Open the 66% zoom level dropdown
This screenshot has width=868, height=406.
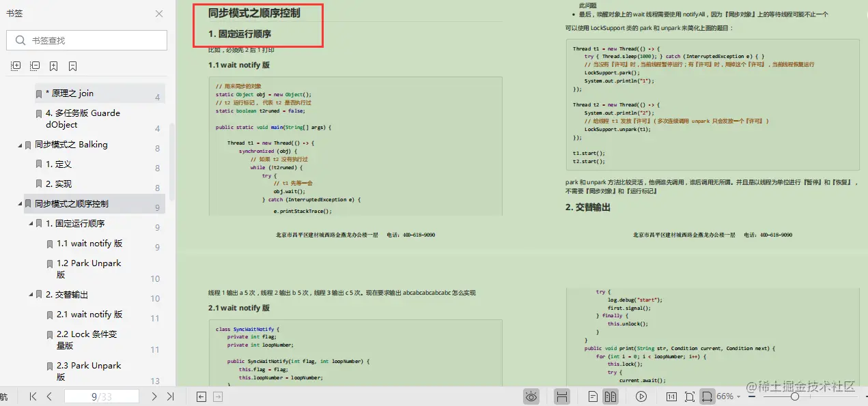point(732,396)
